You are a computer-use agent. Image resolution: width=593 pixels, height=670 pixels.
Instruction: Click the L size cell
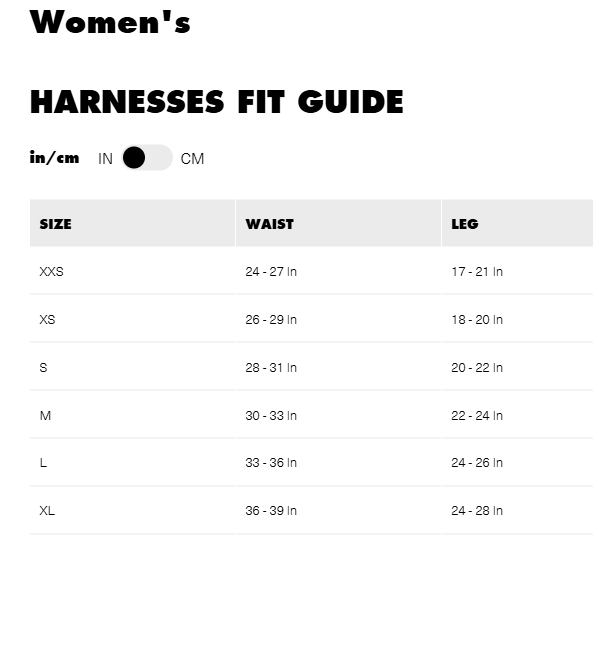pyautogui.click(x=132, y=462)
